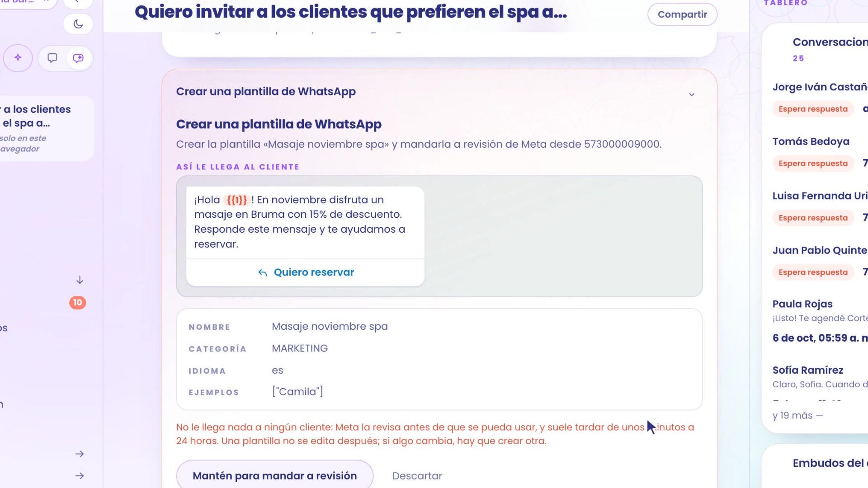868x488 pixels.
Task: Click Espera respuesta tag under Juan Pablo
Action: 813,272
